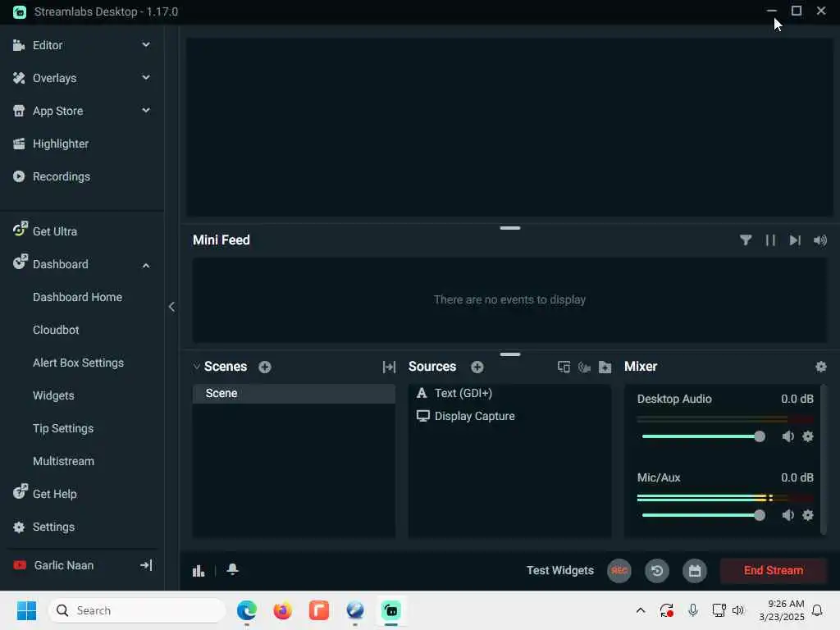Open Multistream page
This screenshot has height=630, width=840.
pos(63,461)
